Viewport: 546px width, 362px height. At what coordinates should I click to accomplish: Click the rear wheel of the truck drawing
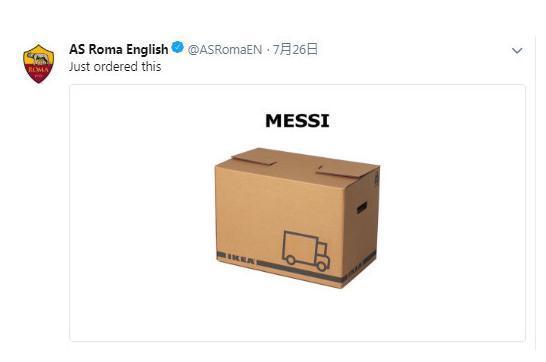[x=290, y=259]
